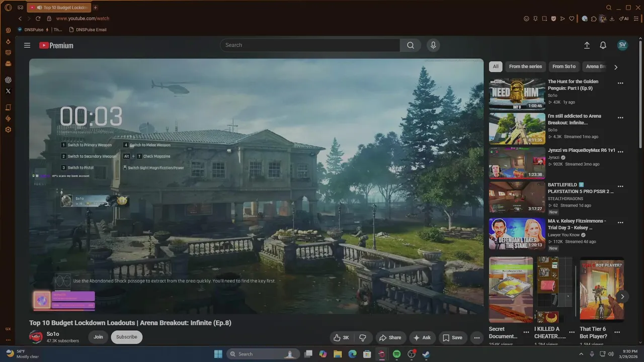Screen dimensions: 644x362
Task: Open the ad blocker shield icon
Action: pos(553,19)
